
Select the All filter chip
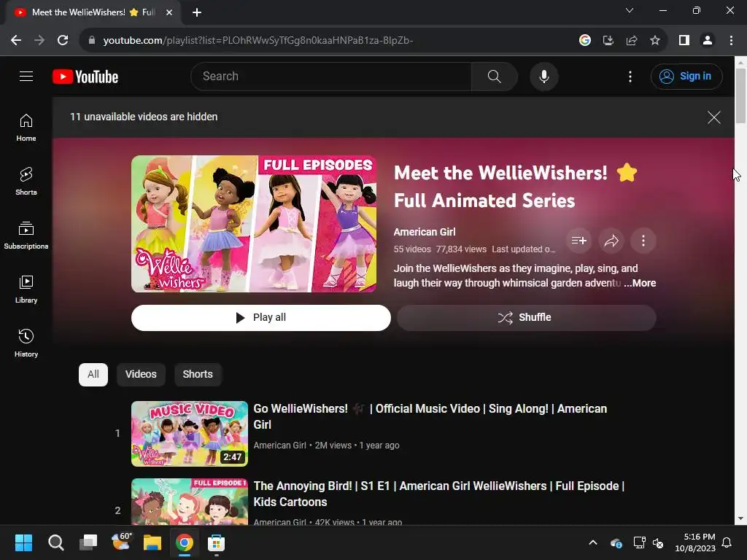pyautogui.click(x=93, y=374)
